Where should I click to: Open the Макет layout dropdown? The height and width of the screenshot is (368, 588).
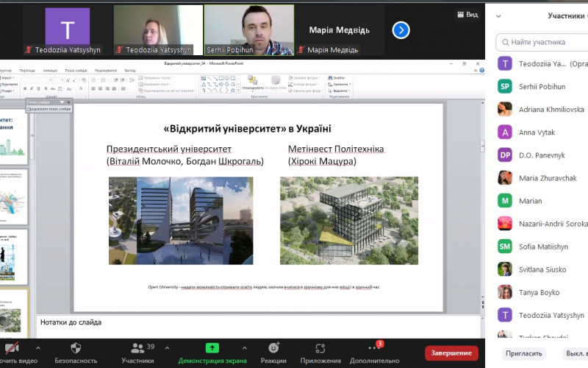[x=7, y=78]
